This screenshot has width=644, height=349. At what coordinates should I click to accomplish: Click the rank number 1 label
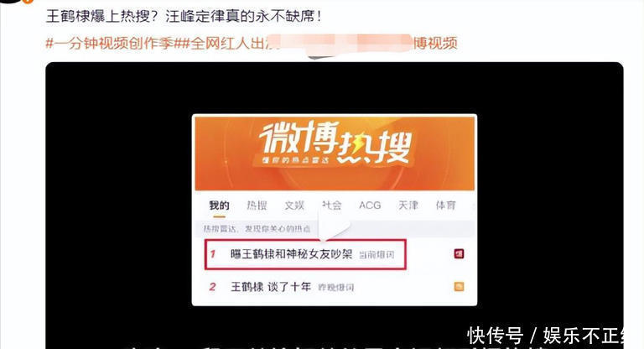click(x=213, y=254)
